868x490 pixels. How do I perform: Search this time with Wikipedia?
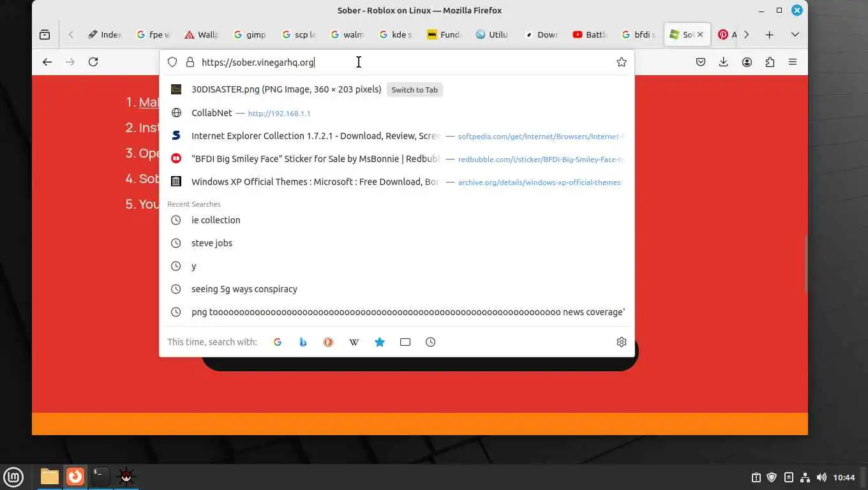354,342
